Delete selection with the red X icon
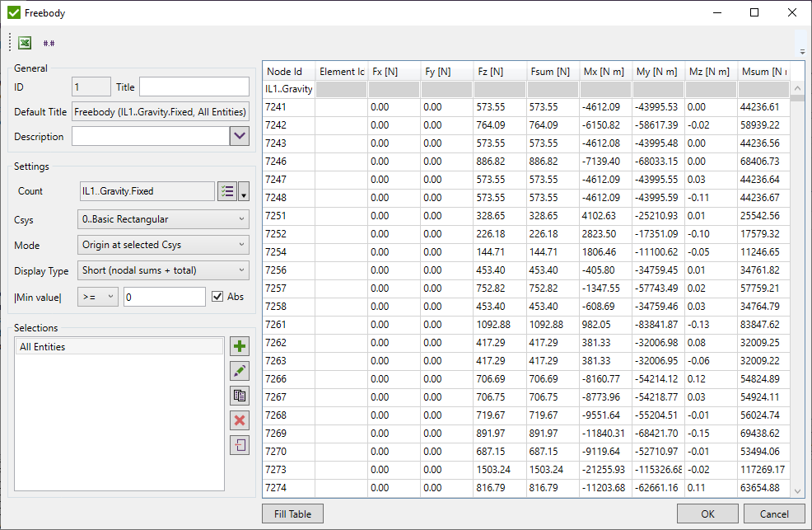 [x=240, y=421]
